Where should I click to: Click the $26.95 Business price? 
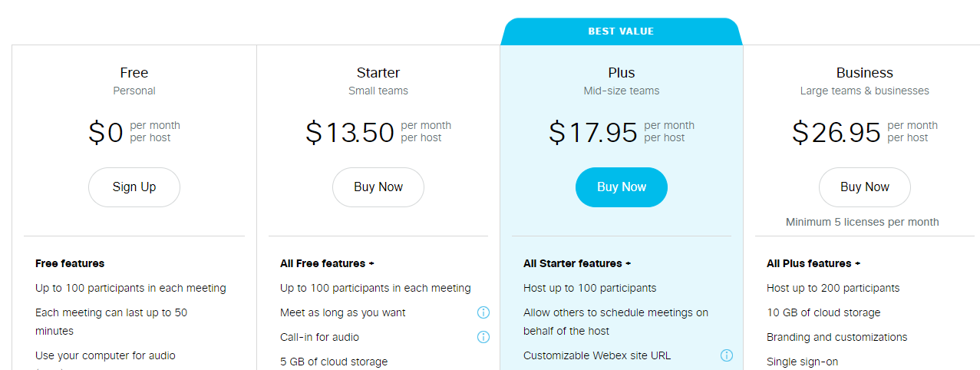[x=836, y=133]
